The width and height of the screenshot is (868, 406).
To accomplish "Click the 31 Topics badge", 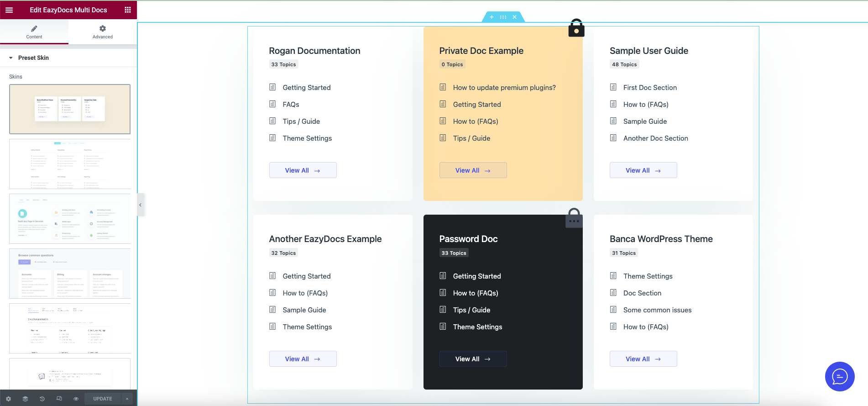I will tap(624, 253).
